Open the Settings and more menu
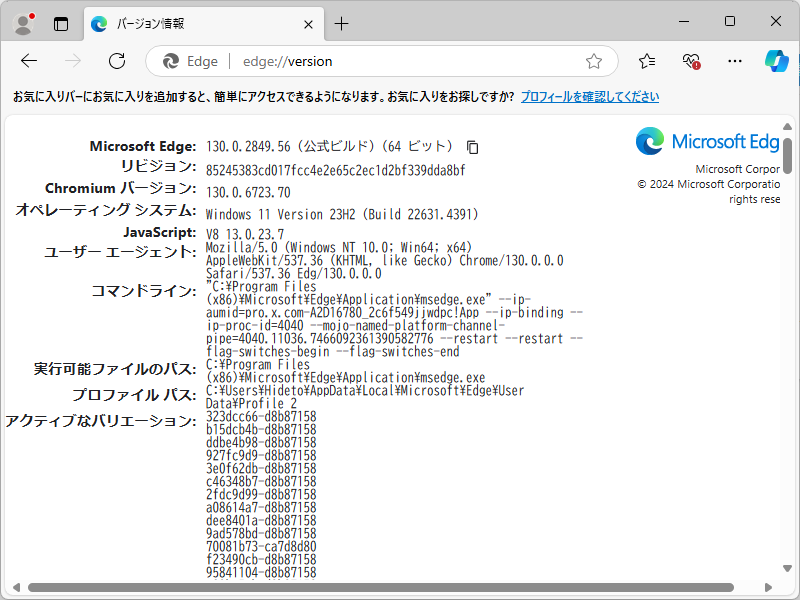 [735, 61]
